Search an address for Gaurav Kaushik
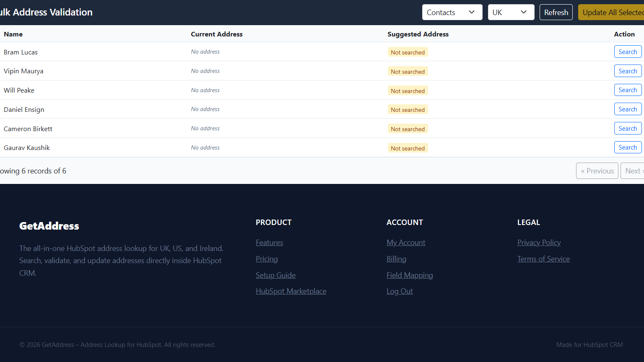 point(628,147)
